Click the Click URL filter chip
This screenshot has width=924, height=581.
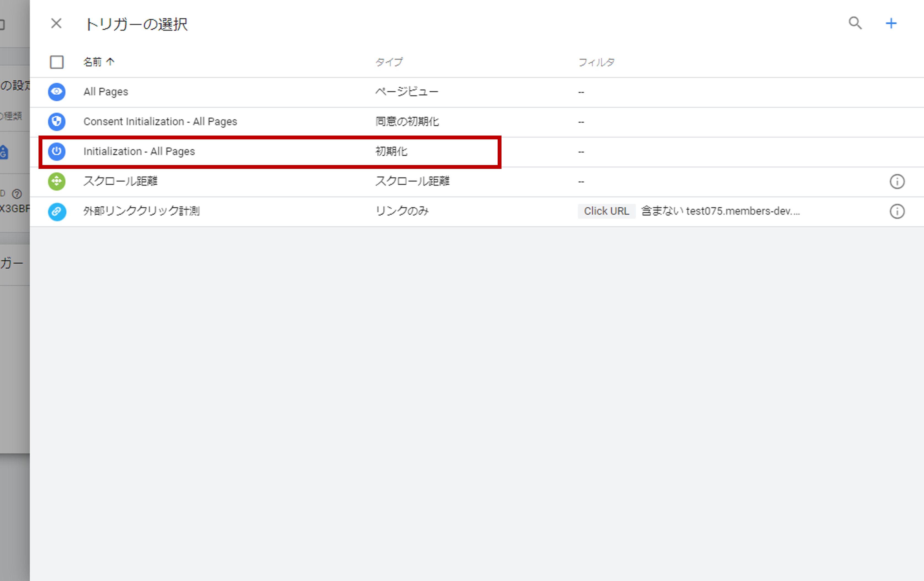[x=606, y=211]
